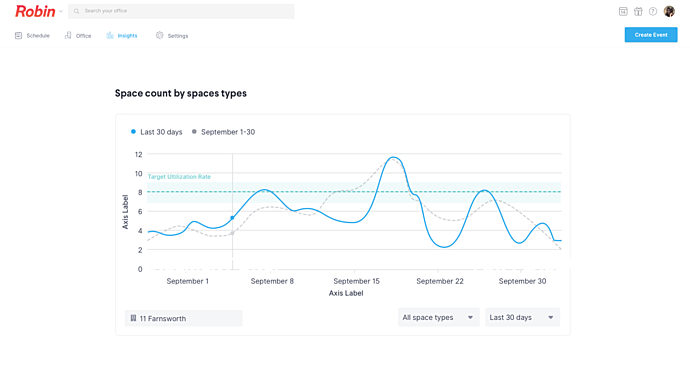
Task: Click the Schedule calendar icon
Action: [18, 36]
